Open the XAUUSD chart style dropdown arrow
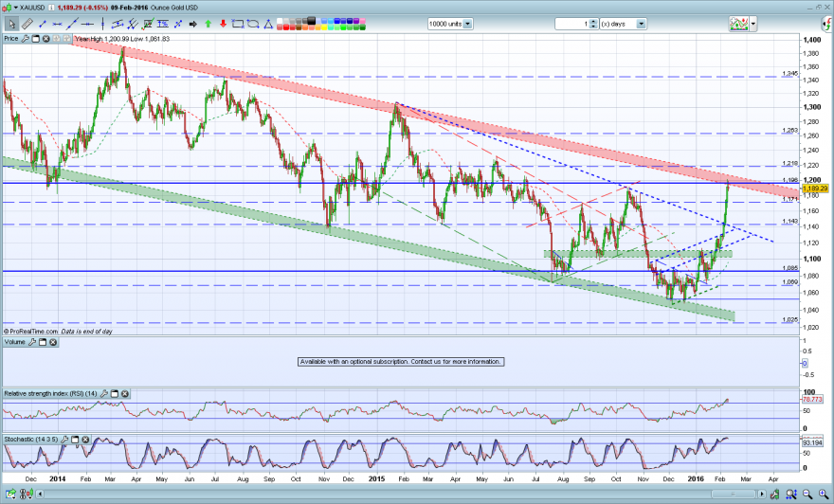 pos(15,8)
